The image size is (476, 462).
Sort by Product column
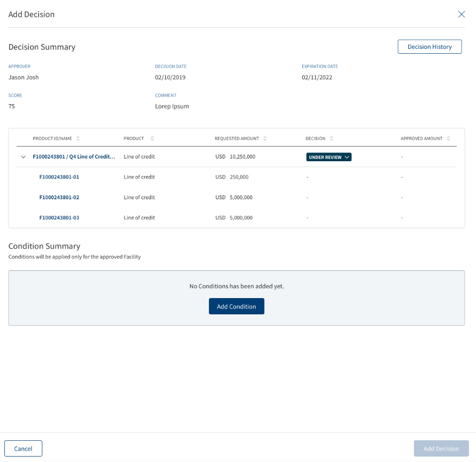152,138
